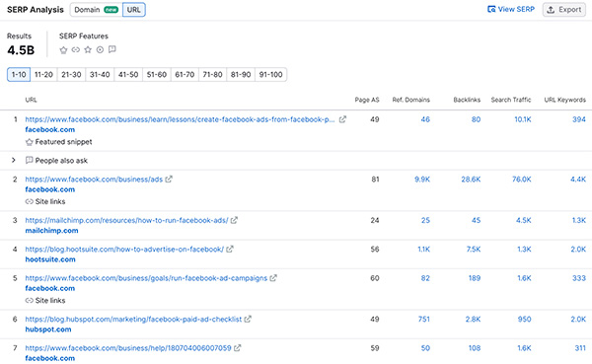Screen dimensions: 592x364
Task: Switch to the URL toggle
Action: click(x=133, y=10)
